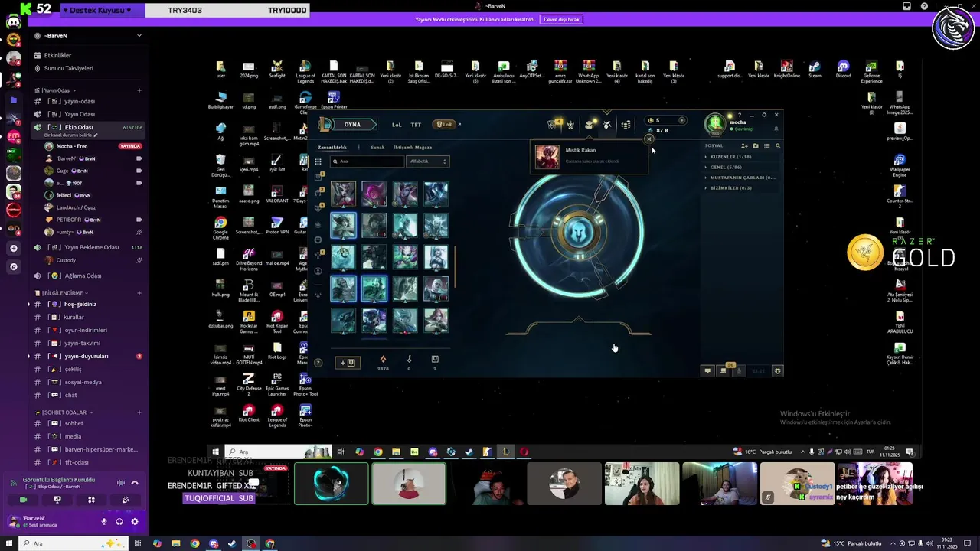
Task: Open the Discord activities button
Action: (91, 500)
